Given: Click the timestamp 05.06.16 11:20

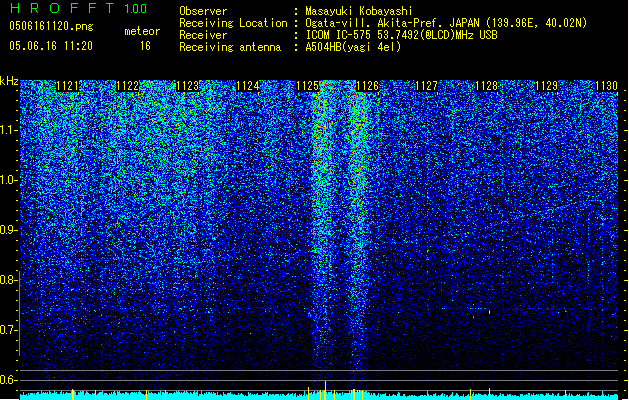Looking at the screenshot, I should pyautogui.click(x=51, y=46).
